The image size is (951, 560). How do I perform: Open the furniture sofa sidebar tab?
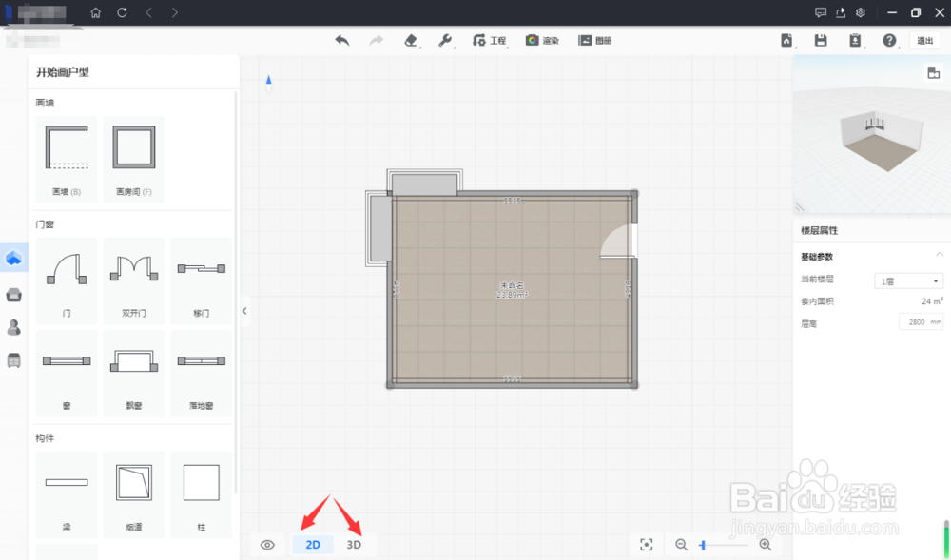click(14, 295)
